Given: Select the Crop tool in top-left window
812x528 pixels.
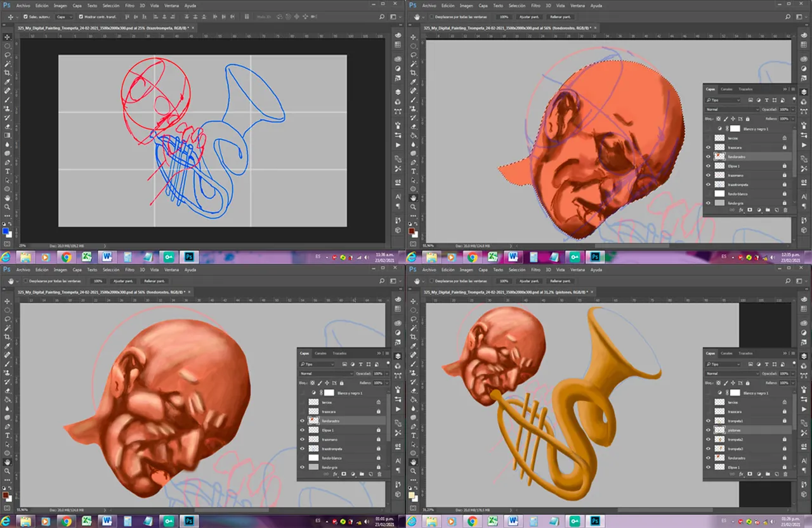Looking at the screenshot, I should click(x=7, y=73).
